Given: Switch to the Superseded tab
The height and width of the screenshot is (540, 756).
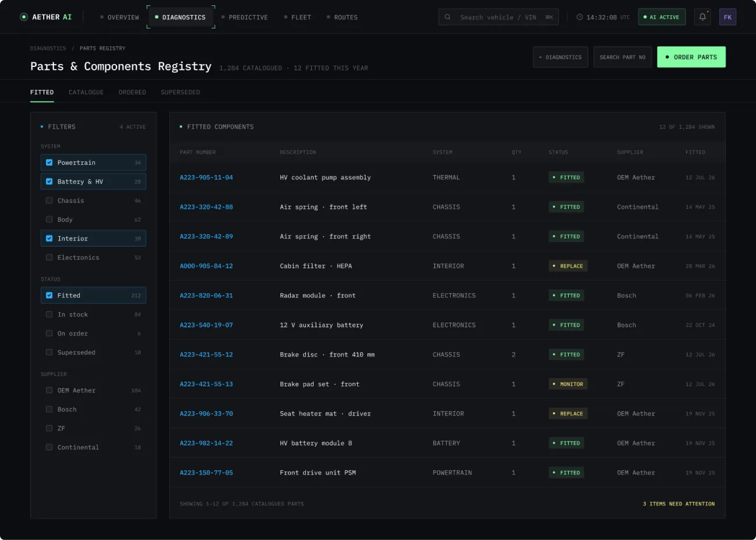Looking at the screenshot, I should coord(180,92).
